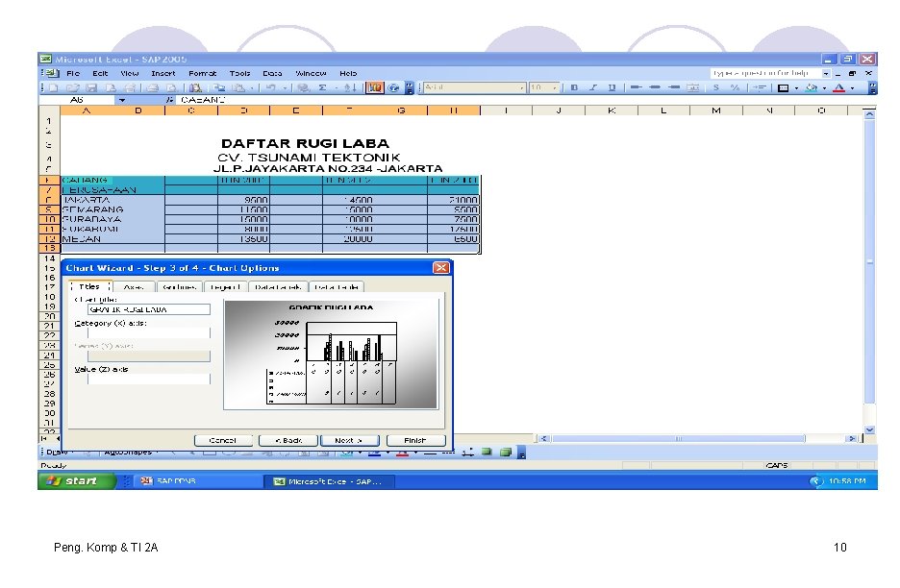
Task: Click the Fill Color bucket icon
Action: click(x=811, y=87)
